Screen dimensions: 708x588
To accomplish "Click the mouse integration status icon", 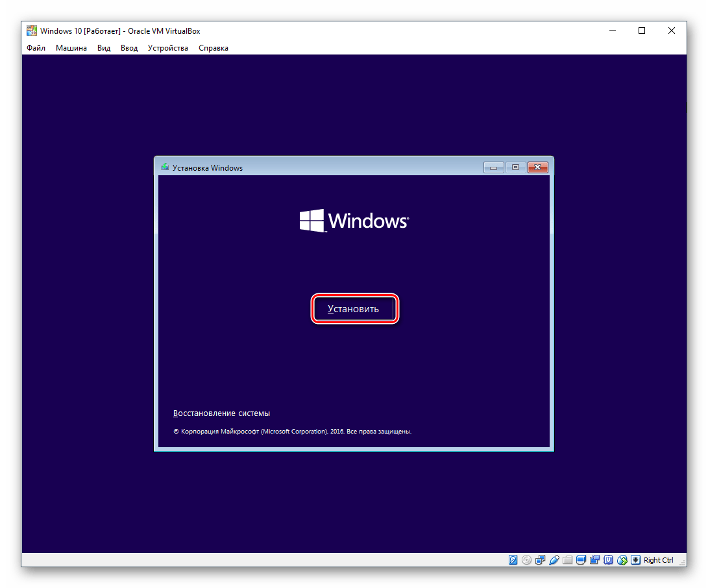I will pos(622,560).
